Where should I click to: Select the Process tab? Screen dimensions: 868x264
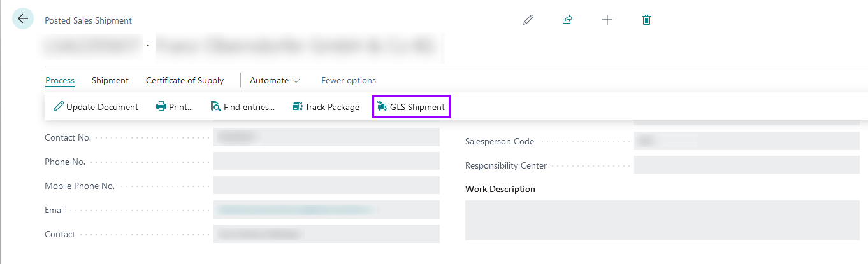pos(60,81)
